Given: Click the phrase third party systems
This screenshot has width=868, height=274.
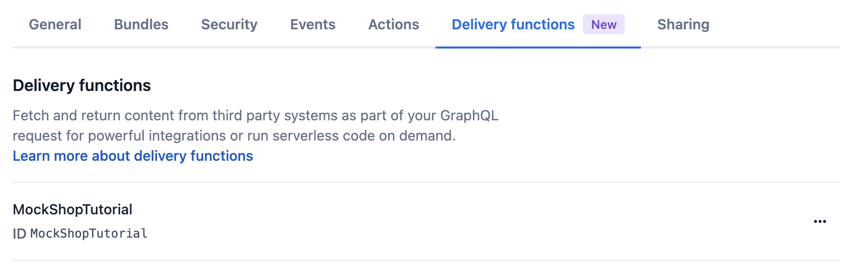Looking at the screenshot, I should point(275,115).
